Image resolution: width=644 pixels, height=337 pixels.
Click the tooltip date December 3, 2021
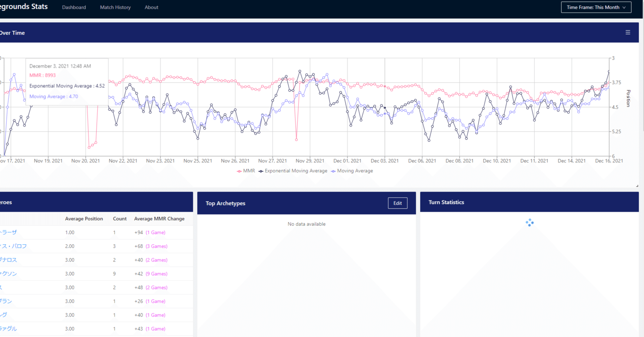pos(60,66)
